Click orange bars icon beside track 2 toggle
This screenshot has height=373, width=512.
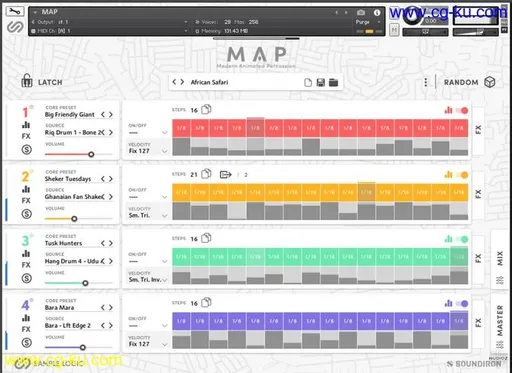coord(448,174)
